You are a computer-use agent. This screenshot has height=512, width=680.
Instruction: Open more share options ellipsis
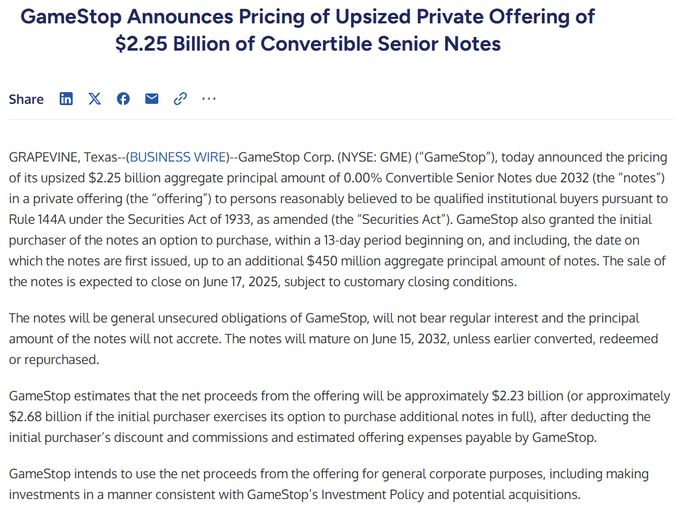point(209,99)
